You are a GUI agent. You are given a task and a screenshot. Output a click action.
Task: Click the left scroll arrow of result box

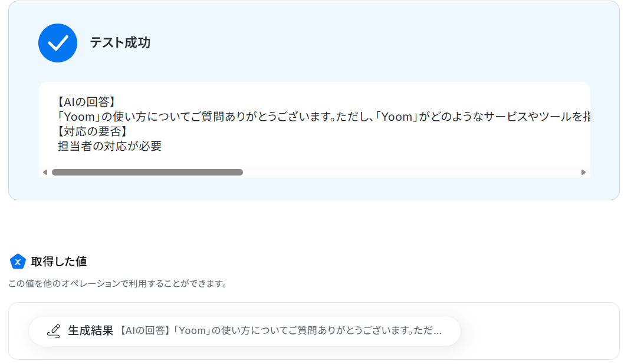[45, 173]
